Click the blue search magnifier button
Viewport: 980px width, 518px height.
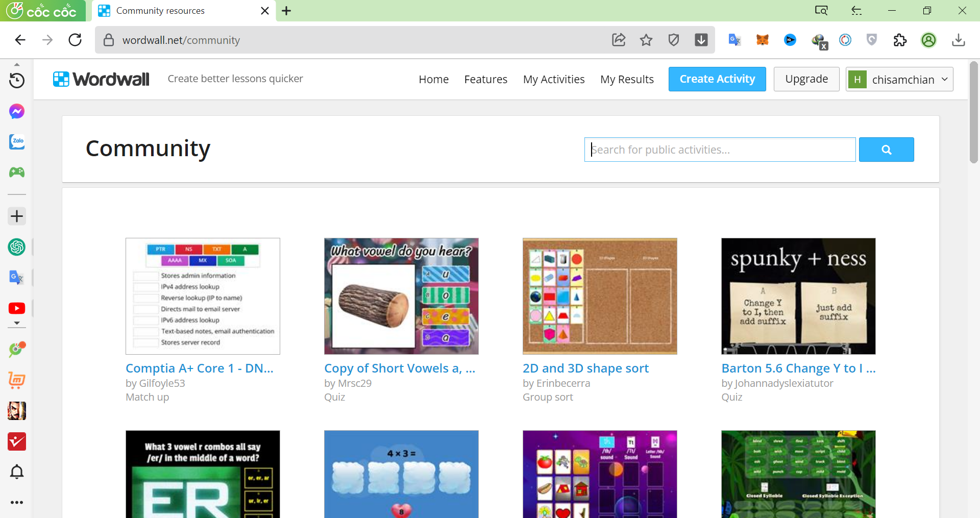[886, 150]
